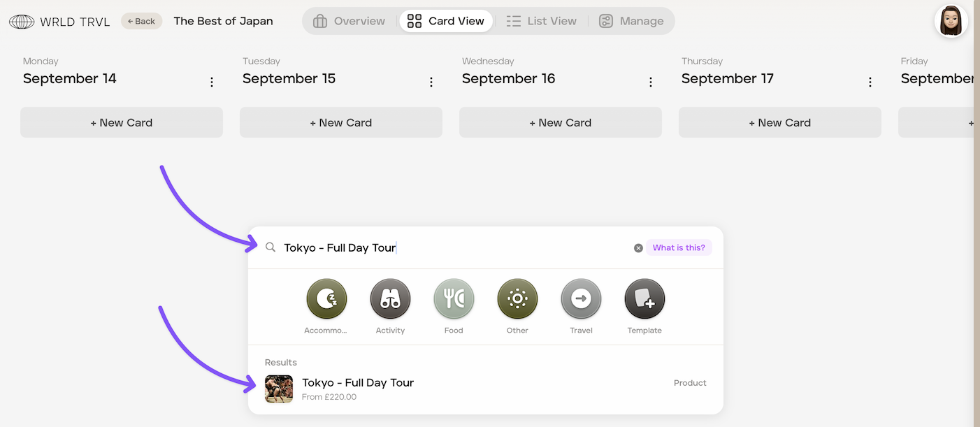Choose the Travel arrow icon
The width and height of the screenshot is (980, 427).
[581, 299]
